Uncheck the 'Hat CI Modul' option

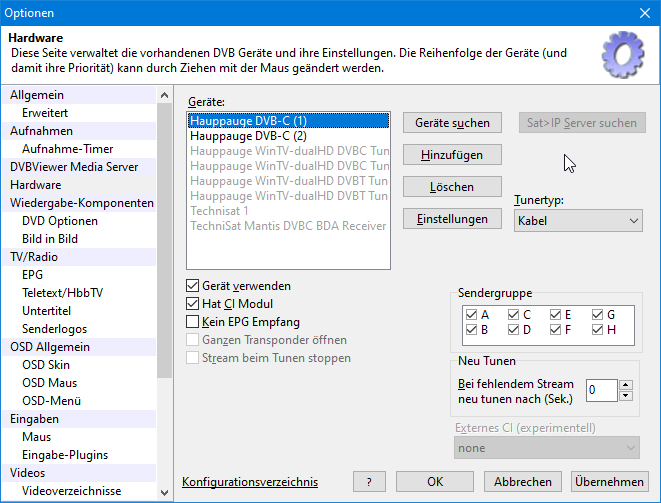(193, 304)
